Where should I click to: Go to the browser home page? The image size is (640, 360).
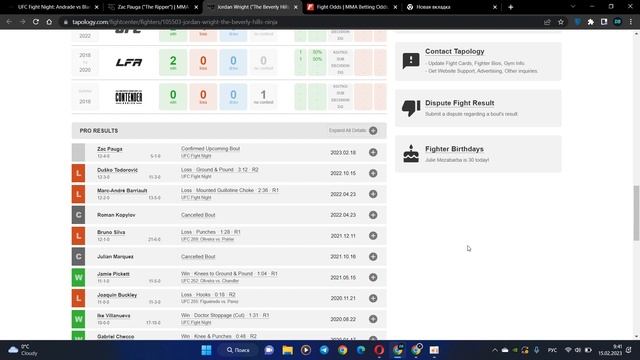(49, 22)
